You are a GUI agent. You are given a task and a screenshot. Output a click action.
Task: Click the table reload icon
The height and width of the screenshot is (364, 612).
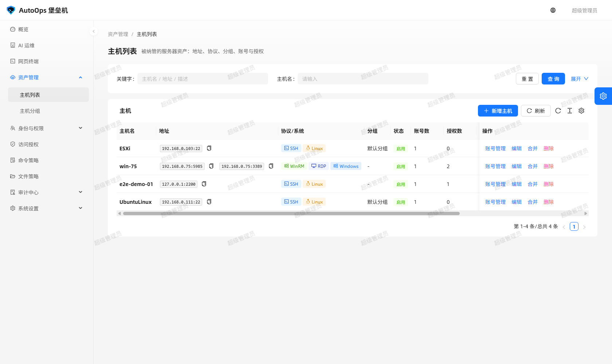click(x=558, y=111)
